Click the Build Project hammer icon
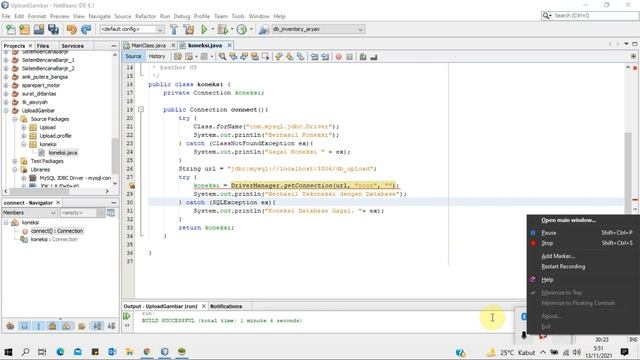 pyautogui.click(x=174, y=29)
